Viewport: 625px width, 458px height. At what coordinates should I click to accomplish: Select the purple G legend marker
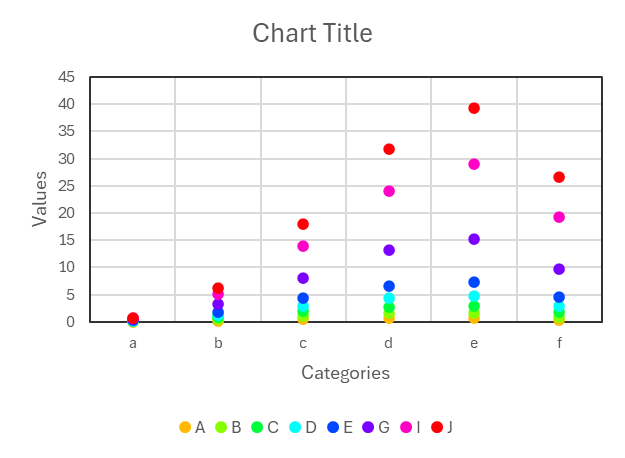point(368,427)
